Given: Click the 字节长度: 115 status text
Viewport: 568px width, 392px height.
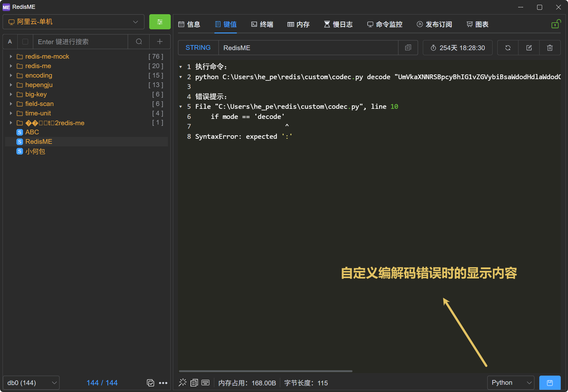Looking at the screenshot, I should coord(306,383).
